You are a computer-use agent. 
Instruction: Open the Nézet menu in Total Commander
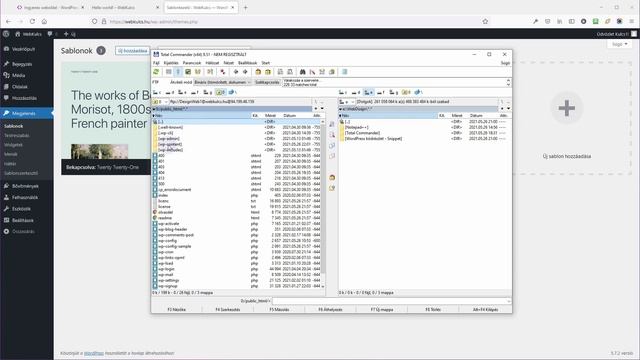click(x=229, y=63)
